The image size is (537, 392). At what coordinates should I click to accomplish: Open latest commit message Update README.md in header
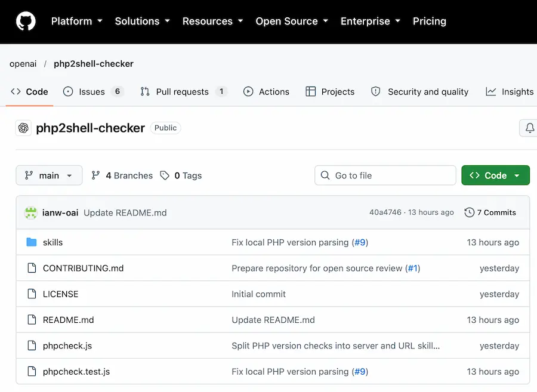[x=125, y=212]
